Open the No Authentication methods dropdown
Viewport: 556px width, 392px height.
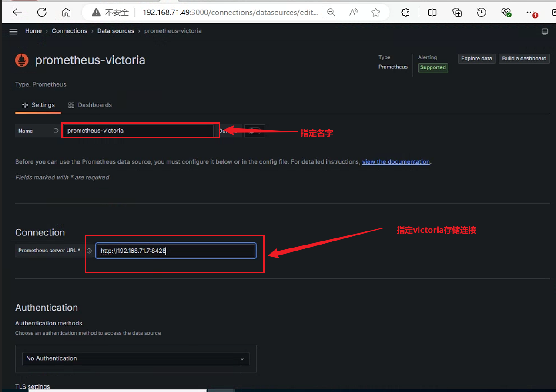(x=136, y=358)
